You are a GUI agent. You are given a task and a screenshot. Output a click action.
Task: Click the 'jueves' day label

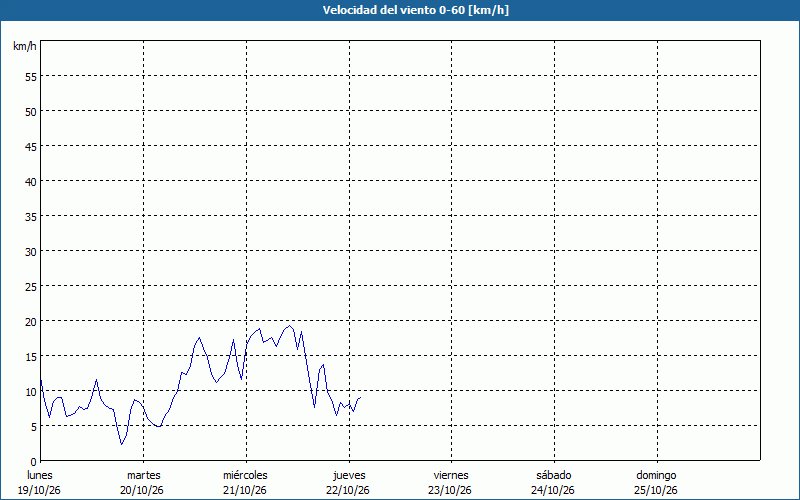(x=349, y=475)
